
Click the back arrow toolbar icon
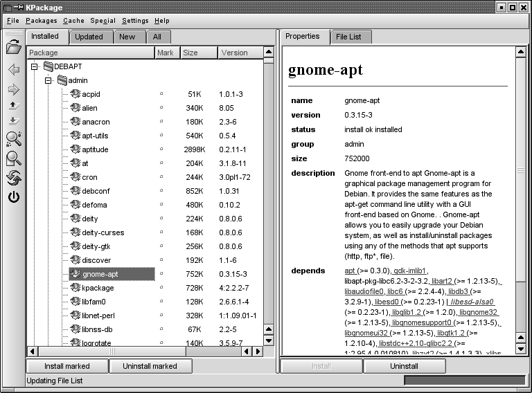(14, 69)
